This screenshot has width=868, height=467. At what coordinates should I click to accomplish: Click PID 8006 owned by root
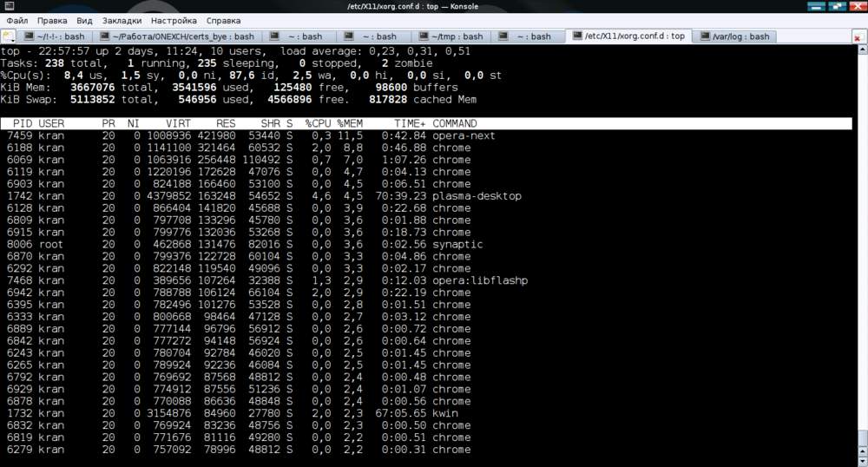(20, 244)
